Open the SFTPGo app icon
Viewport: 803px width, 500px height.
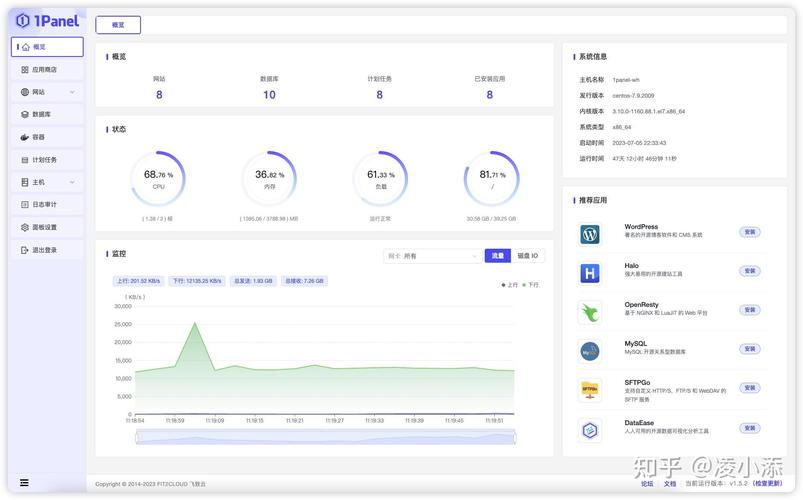[589, 390]
